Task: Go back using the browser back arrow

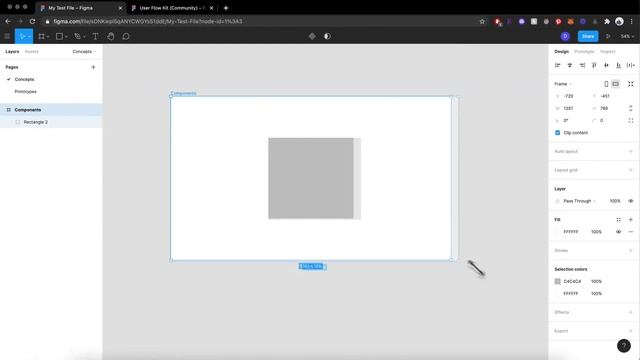Action: pyautogui.click(x=8, y=21)
